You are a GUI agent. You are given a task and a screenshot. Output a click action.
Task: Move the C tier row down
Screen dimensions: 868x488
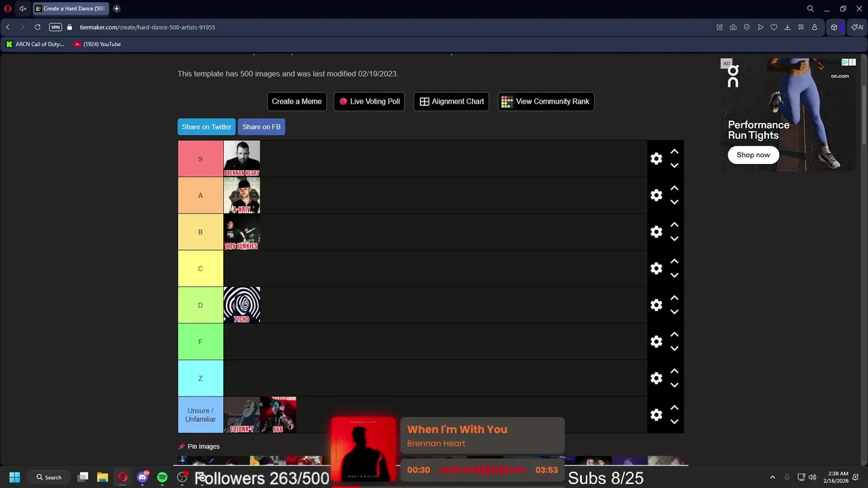674,275
